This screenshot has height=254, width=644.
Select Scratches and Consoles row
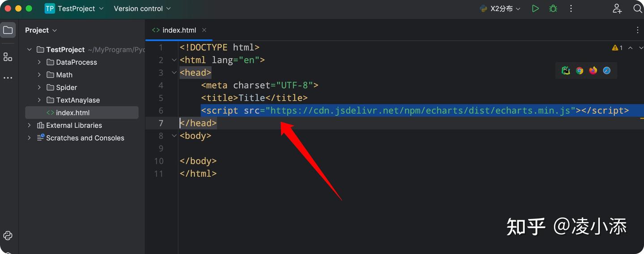point(82,138)
